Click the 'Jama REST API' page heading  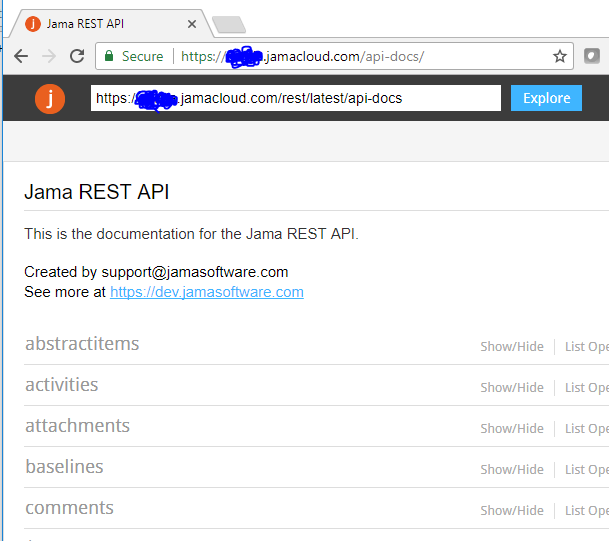point(97,192)
